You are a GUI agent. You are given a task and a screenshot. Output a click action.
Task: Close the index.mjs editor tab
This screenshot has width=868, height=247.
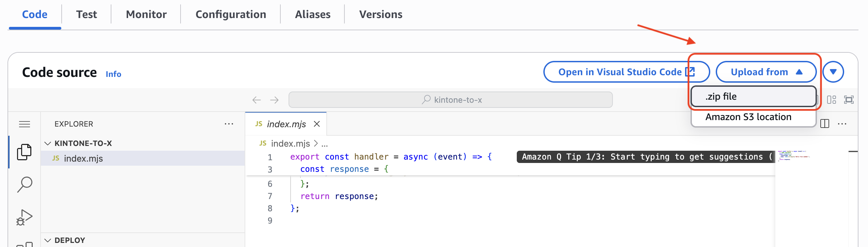coord(317,124)
